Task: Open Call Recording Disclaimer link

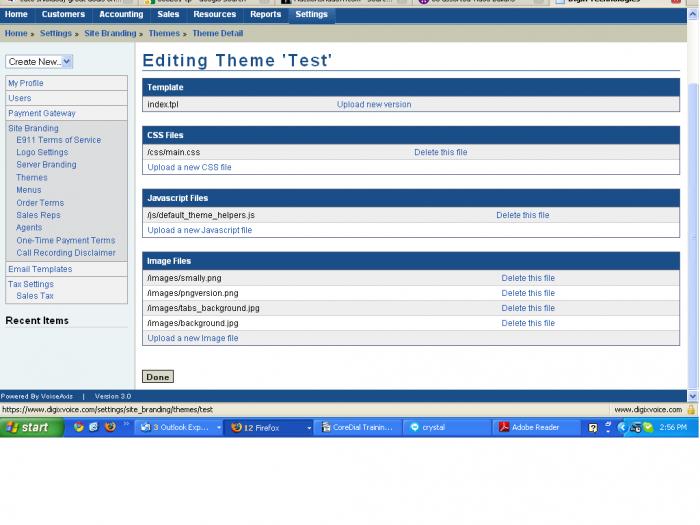Action: coord(66,253)
